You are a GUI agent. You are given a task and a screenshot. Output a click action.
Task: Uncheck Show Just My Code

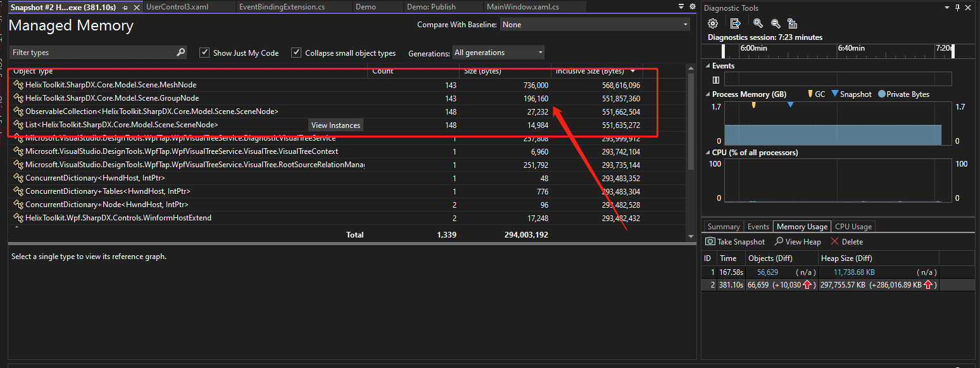click(204, 53)
